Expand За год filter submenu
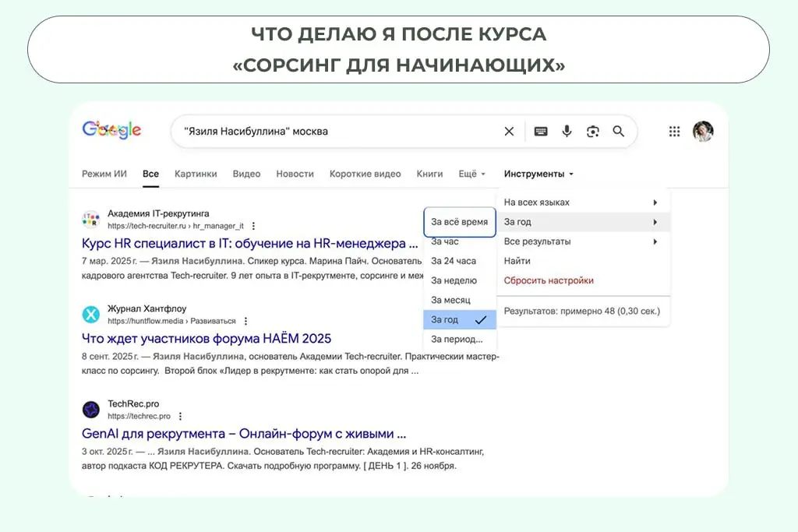798x532 pixels. [x=583, y=222]
